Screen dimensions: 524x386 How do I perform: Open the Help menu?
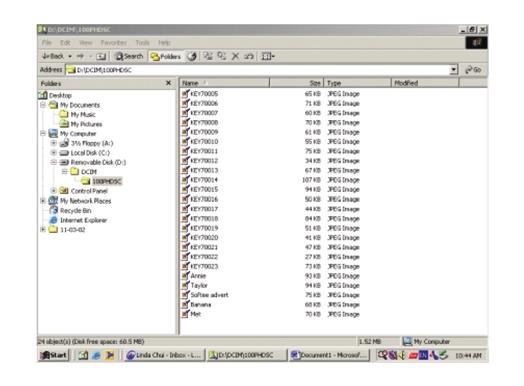coord(164,43)
